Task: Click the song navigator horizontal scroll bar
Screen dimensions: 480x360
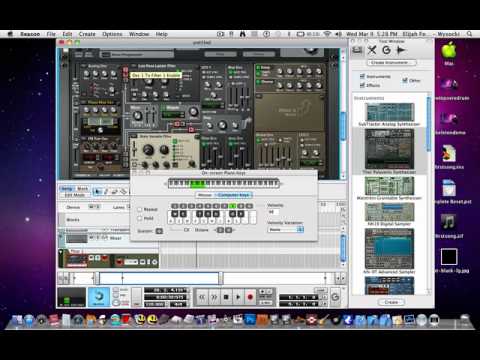Action: point(159,278)
